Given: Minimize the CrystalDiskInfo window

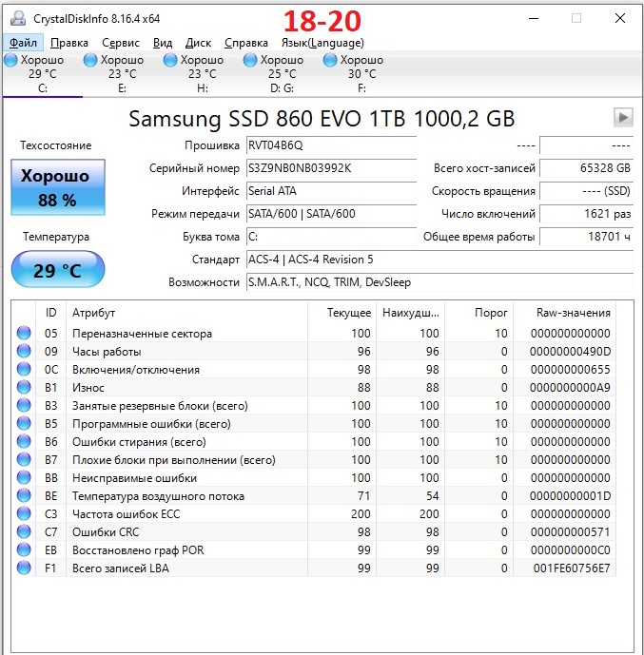Looking at the screenshot, I should point(534,18).
